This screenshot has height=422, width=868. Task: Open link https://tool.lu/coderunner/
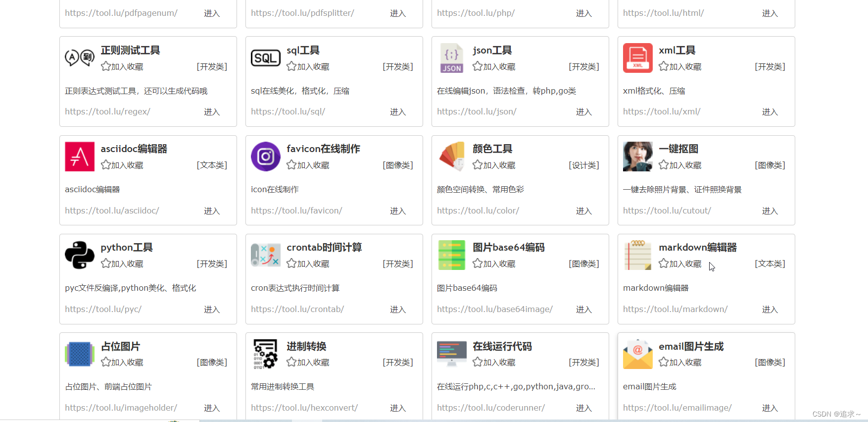point(491,408)
